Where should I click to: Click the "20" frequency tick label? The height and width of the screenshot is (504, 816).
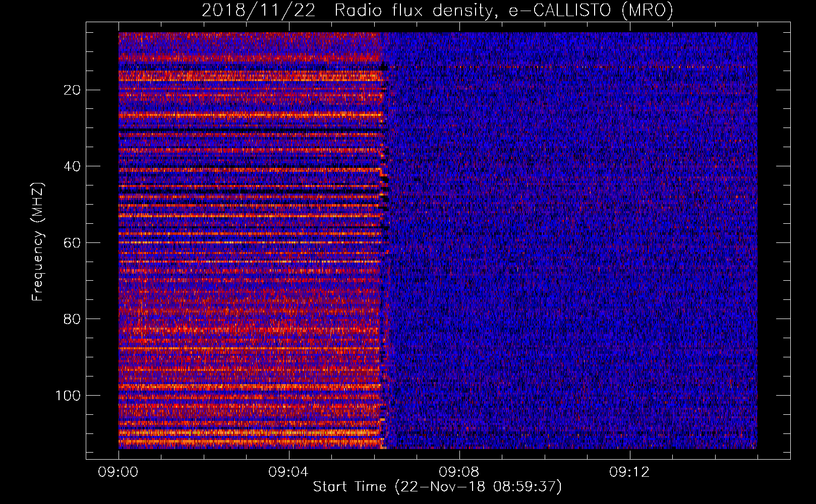click(x=73, y=90)
